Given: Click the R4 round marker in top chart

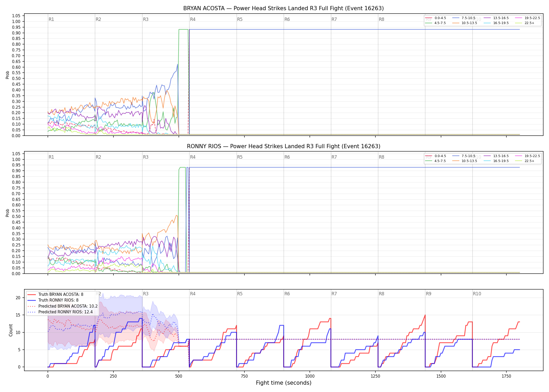Looking at the screenshot, I should point(193,19).
